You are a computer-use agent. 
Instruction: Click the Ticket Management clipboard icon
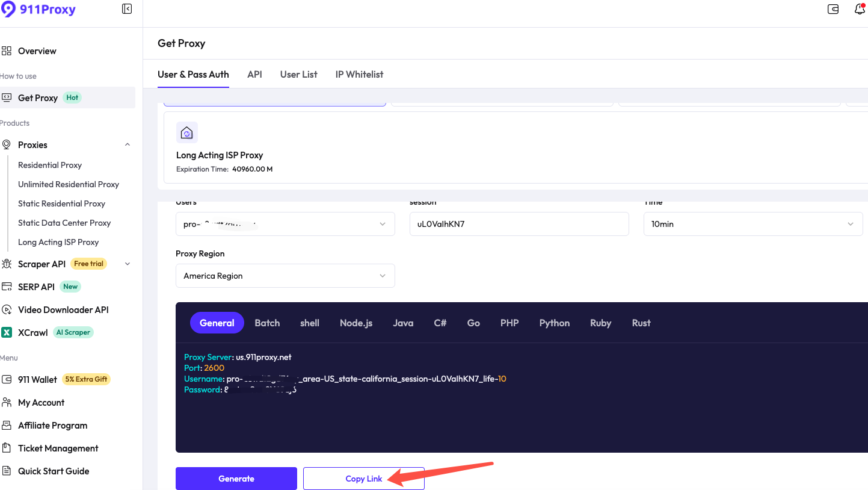click(x=7, y=448)
